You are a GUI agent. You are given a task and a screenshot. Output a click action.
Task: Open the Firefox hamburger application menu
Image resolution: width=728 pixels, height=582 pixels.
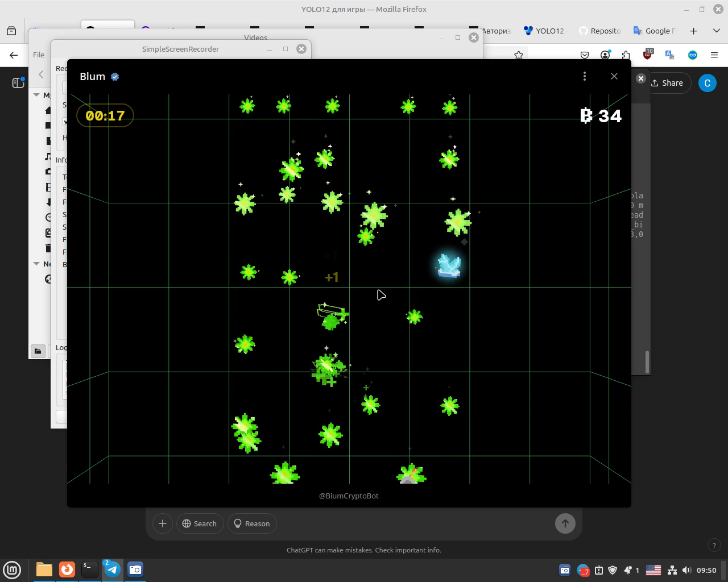pyautogui.click(x=714, y=55)
